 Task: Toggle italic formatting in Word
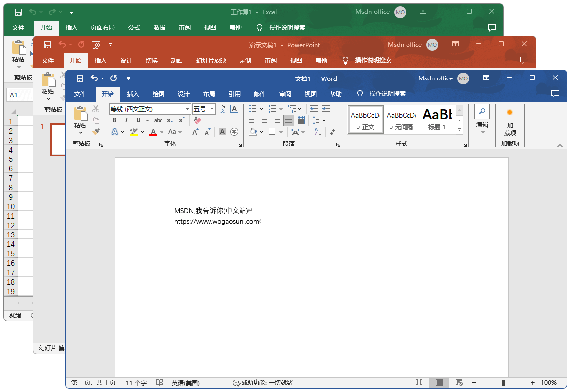tap(126, 120)
